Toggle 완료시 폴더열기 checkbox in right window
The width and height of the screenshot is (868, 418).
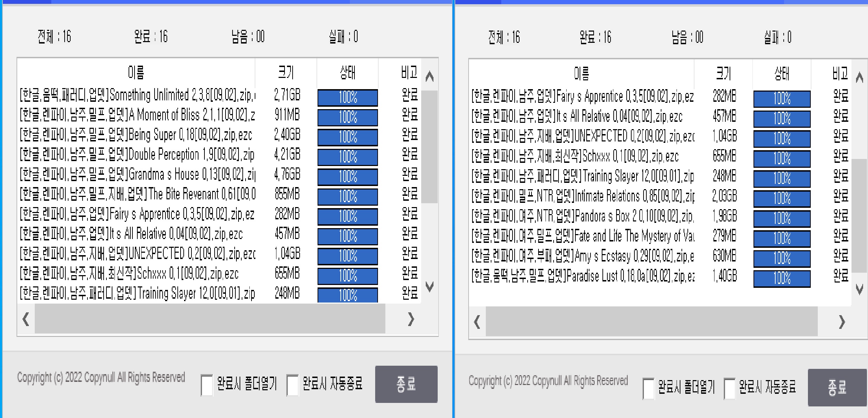click(648, 388)
